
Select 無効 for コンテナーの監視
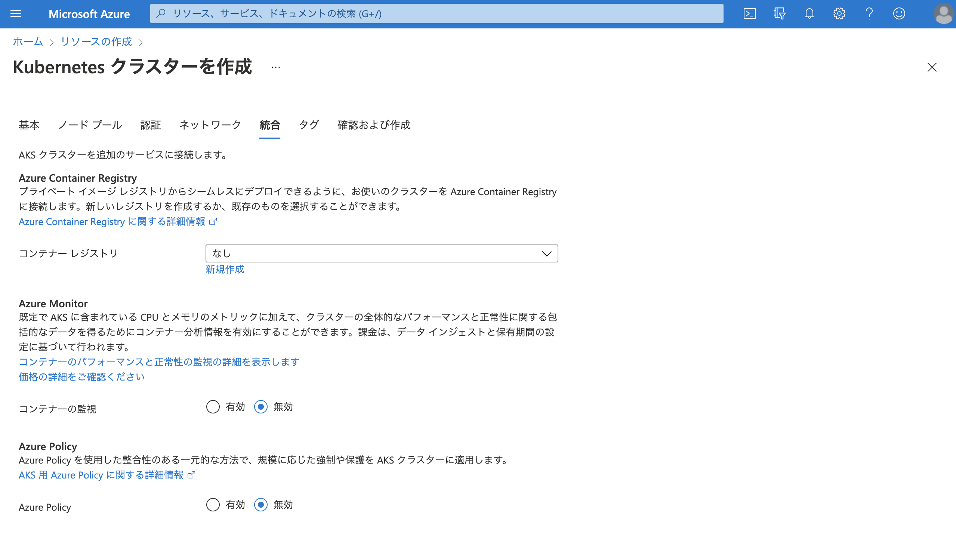tap(260, 407)
